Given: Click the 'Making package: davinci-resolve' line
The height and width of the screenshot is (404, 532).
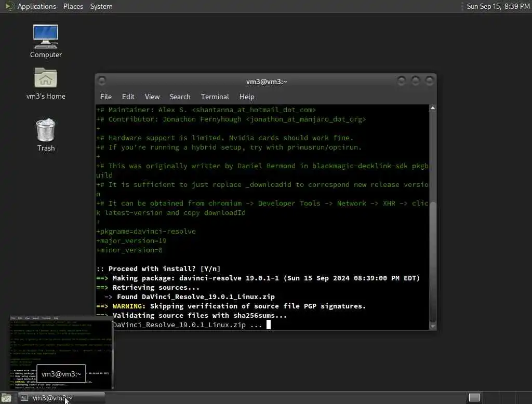Looking at the screenshot, I should coord(258,278).
